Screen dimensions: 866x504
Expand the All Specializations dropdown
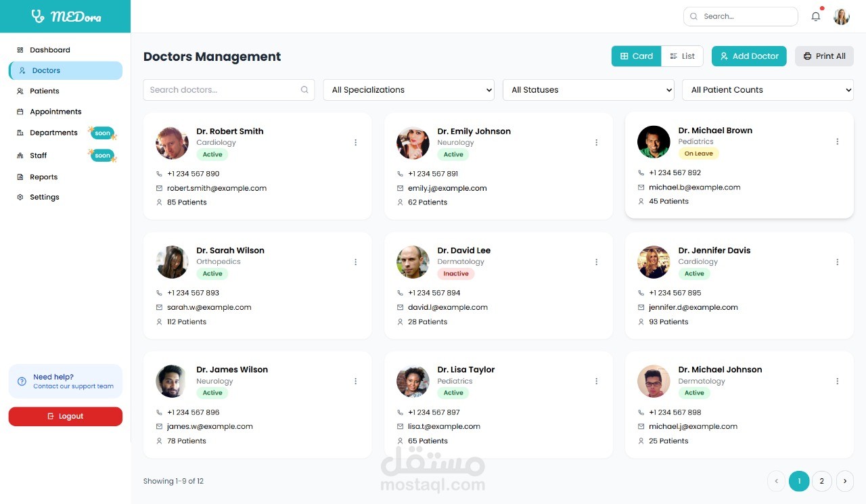tap(409, 90)
